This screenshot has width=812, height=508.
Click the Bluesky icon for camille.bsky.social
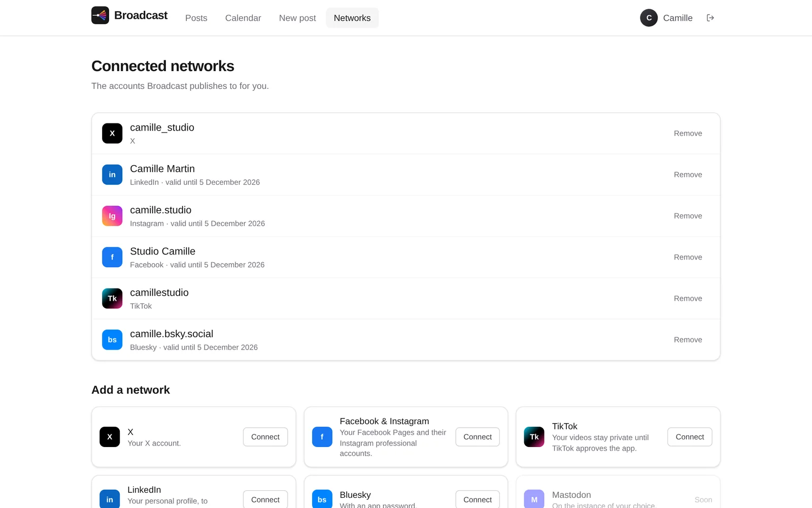point(112,340)
